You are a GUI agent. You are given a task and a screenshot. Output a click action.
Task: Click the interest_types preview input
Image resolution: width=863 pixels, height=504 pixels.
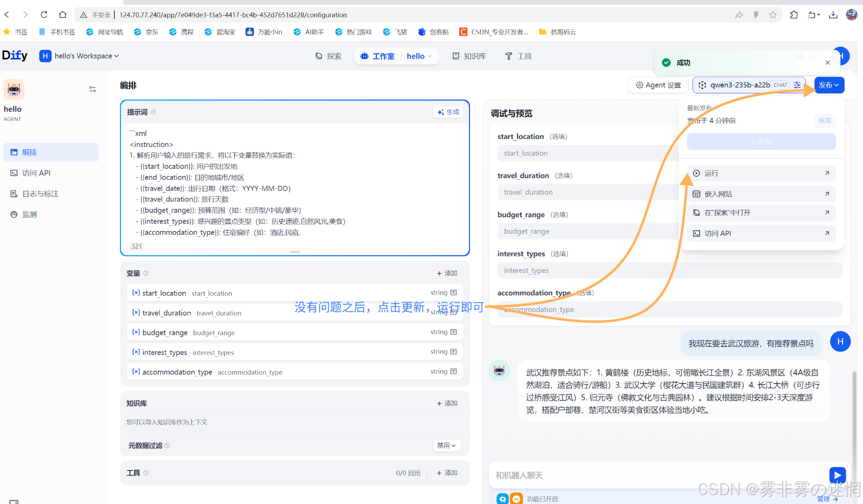tap(669, 270)
